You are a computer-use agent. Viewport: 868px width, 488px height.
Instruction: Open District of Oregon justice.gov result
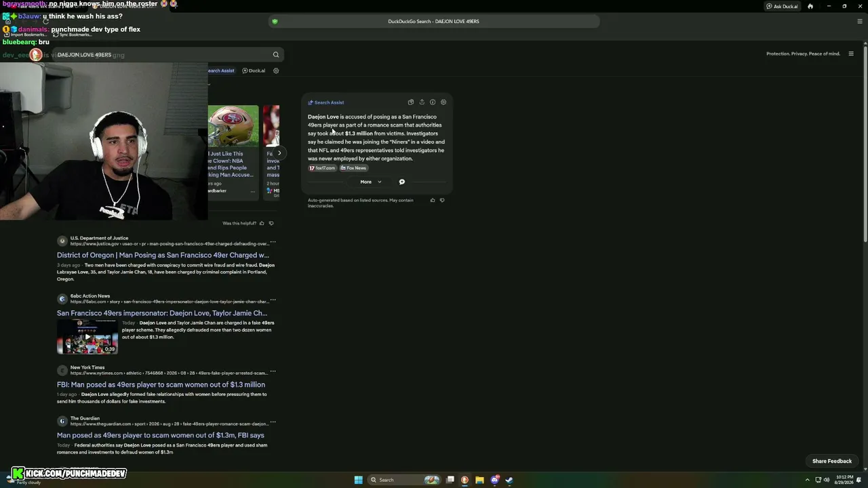[x=163, y=256]
